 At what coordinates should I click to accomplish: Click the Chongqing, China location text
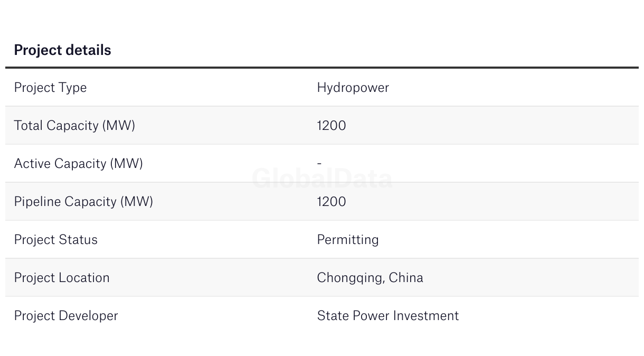point(370,278)
